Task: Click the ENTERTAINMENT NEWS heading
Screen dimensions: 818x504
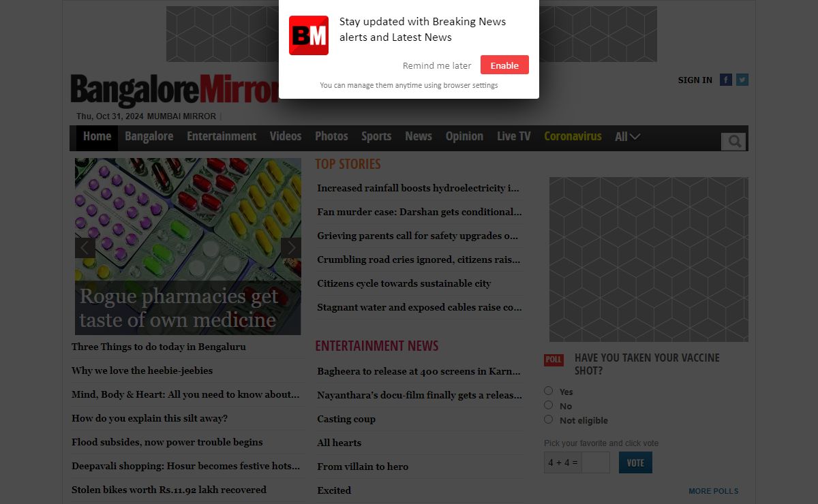Action: pyautogui.click(x=377, y=346)
